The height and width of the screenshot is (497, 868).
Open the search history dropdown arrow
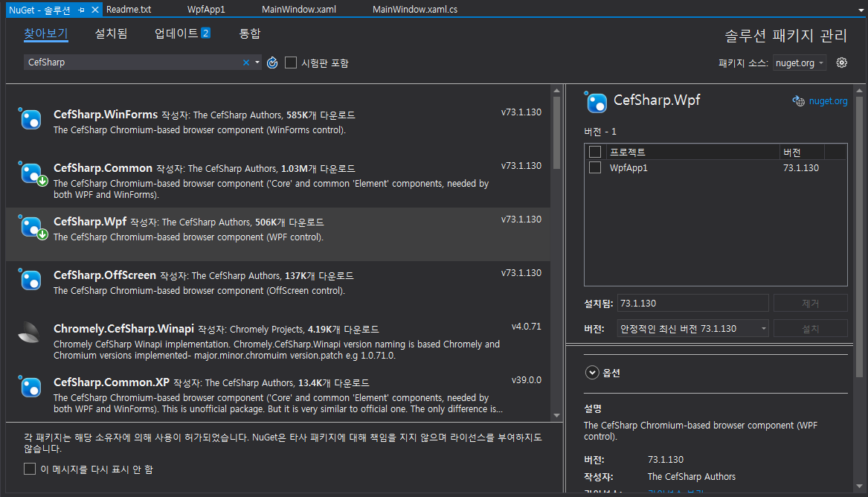257,62
